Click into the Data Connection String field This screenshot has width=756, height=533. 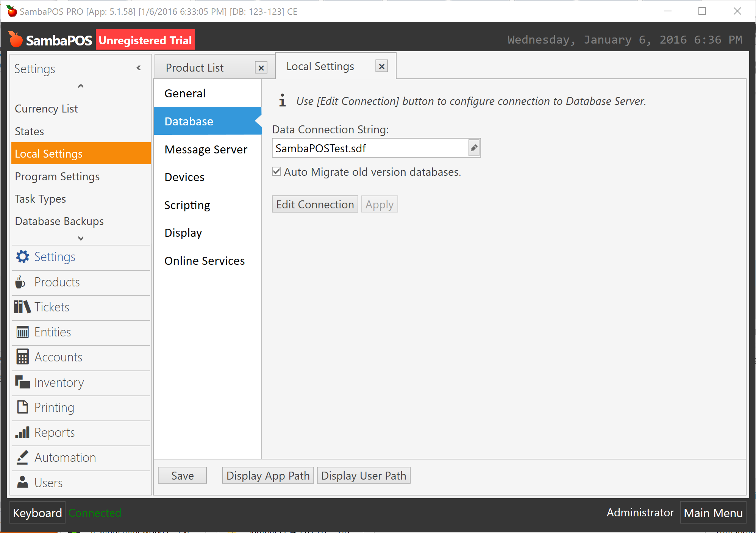(x=370, y=148)
